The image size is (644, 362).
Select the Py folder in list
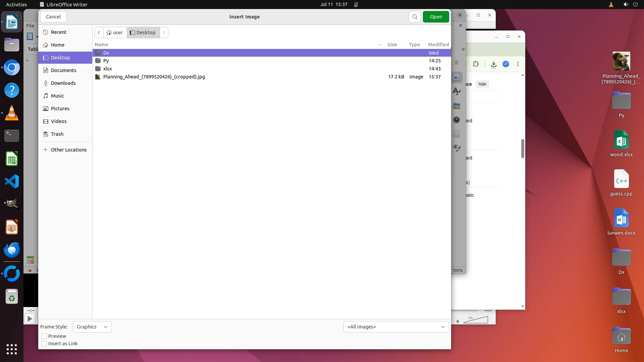click(106, 61)
